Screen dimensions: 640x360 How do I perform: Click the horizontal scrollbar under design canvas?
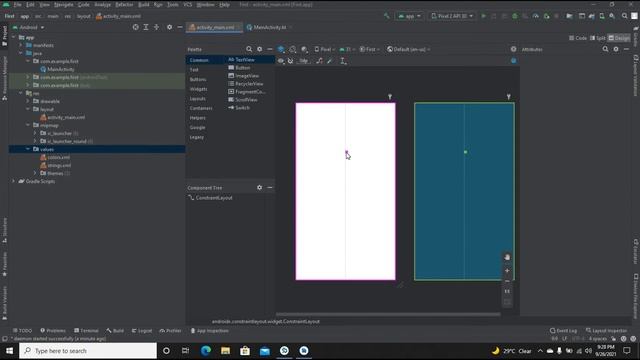pos(388,314)
